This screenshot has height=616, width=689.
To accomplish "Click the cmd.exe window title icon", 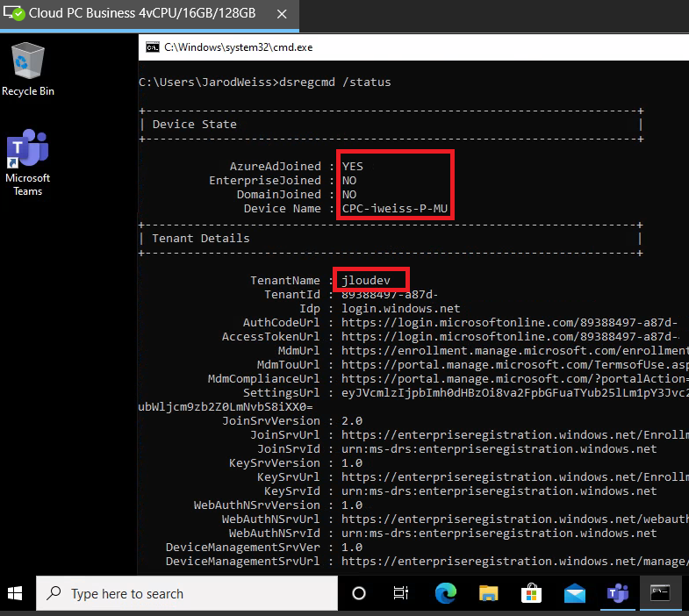I will [153, 47].
